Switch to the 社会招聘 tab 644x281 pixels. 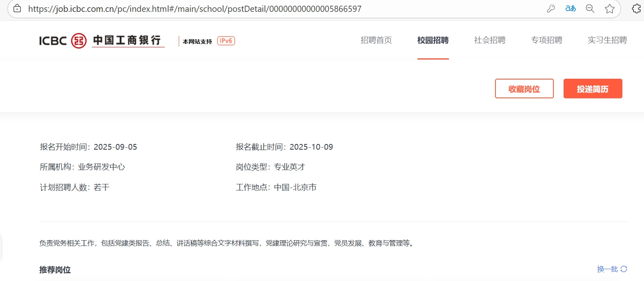[x=490, y=40]
